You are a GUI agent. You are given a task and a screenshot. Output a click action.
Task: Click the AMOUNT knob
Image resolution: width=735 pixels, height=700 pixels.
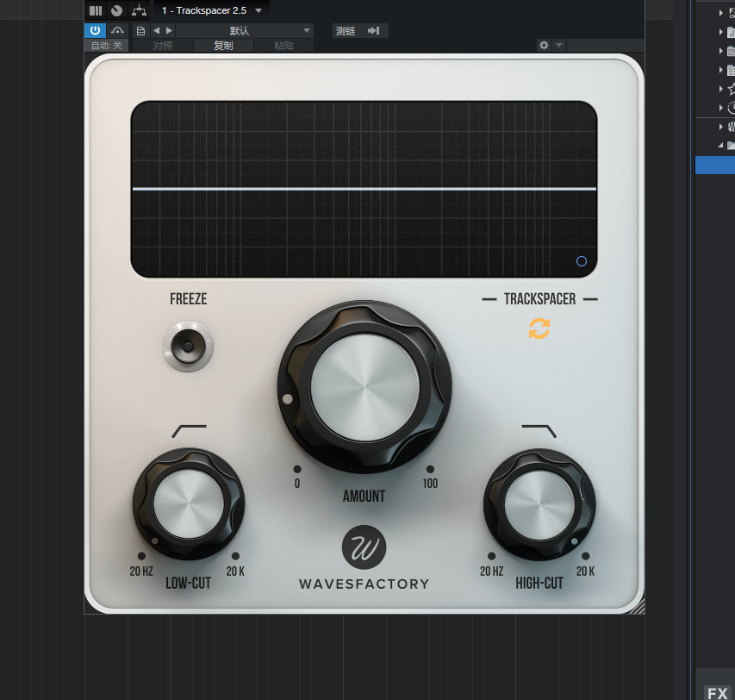pyautogui.click(x=364, y=387)
